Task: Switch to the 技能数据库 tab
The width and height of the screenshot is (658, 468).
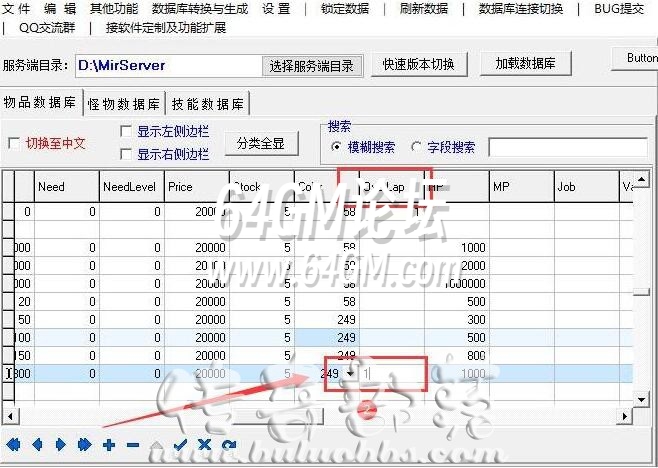Action: (208, 104)
